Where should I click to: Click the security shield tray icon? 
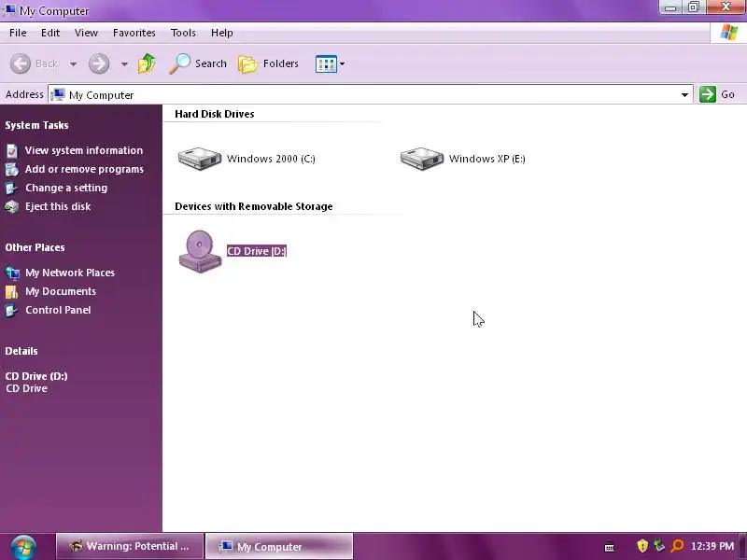click(x=642, y=546)
